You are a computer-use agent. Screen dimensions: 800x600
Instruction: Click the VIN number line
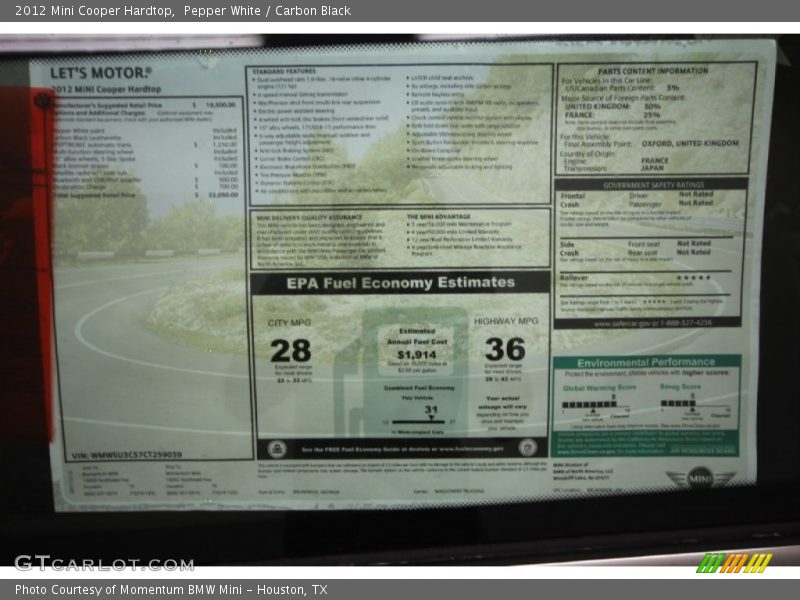click(127, 455)
